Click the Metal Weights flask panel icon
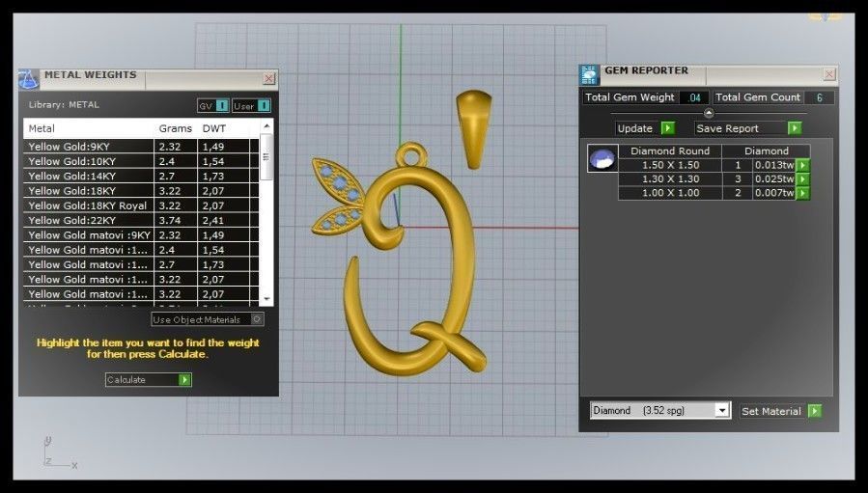 28,79
